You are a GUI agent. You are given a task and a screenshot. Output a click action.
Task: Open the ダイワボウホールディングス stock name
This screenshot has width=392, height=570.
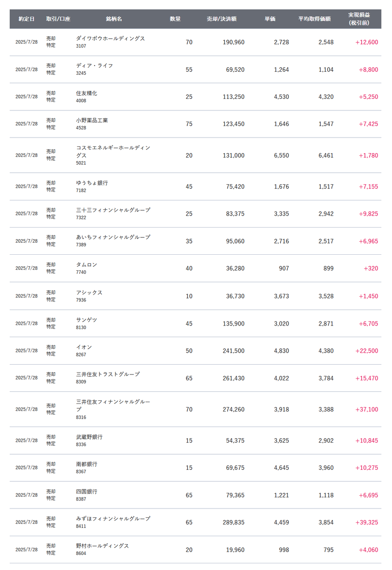point(110,39)
